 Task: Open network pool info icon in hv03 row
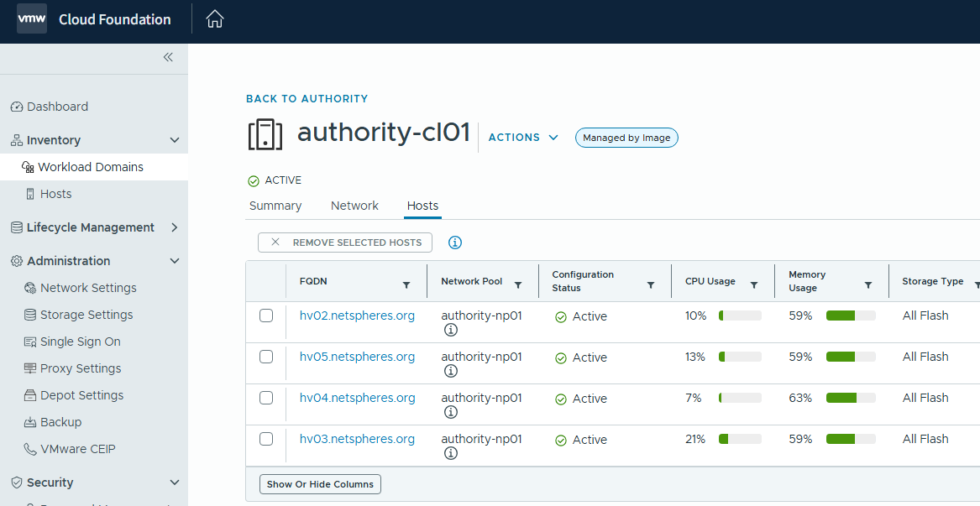click(x=450, y=453)
